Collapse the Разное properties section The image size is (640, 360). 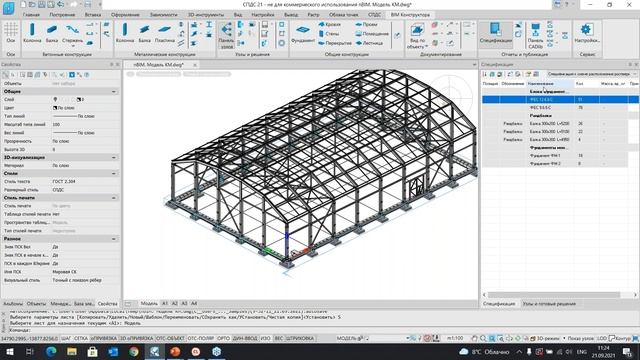113,239
